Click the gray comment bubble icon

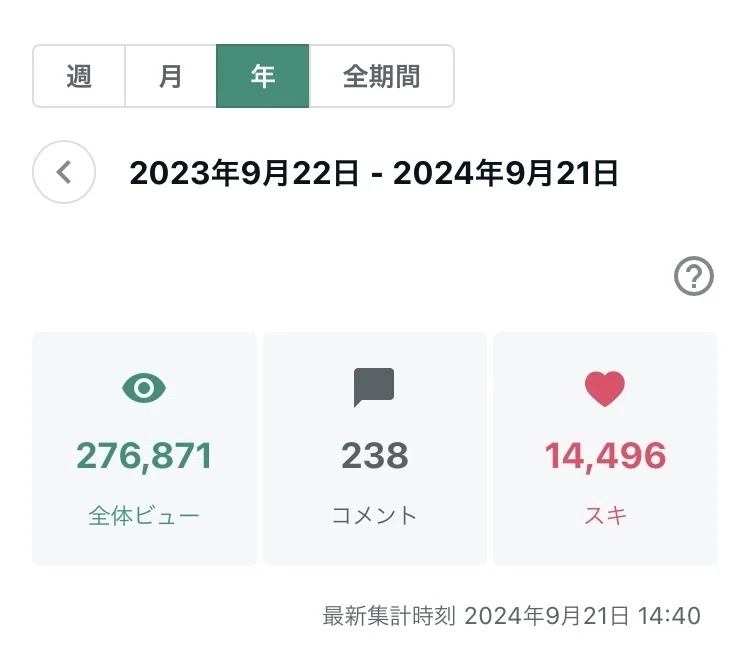[x=374, y=387]
